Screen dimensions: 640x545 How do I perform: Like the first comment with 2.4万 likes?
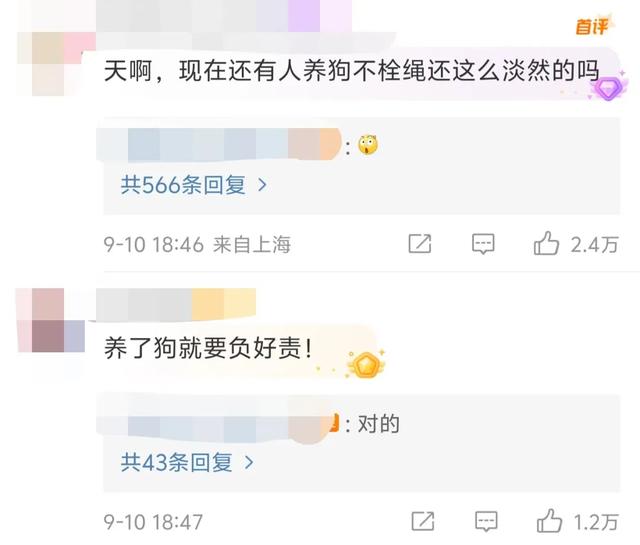coord(546,244)
